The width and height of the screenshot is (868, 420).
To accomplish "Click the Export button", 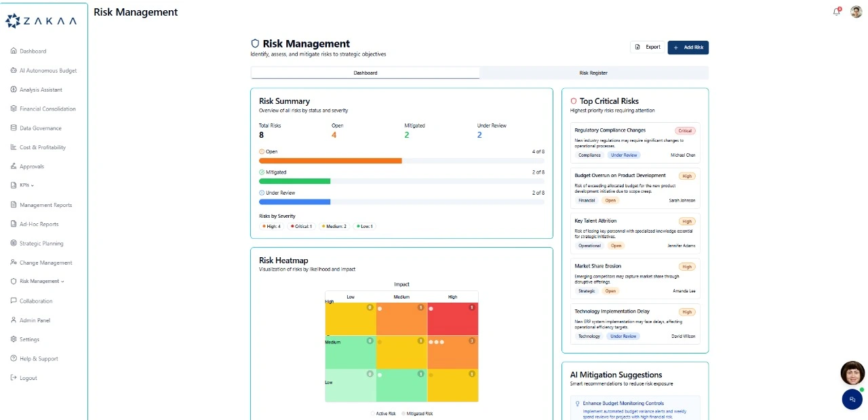I will 647,47.
